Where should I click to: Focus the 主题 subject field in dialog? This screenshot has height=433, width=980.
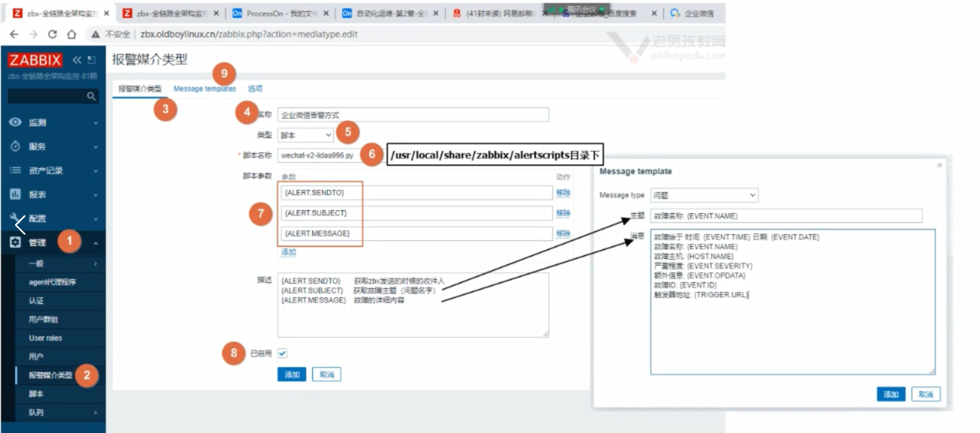786,216
